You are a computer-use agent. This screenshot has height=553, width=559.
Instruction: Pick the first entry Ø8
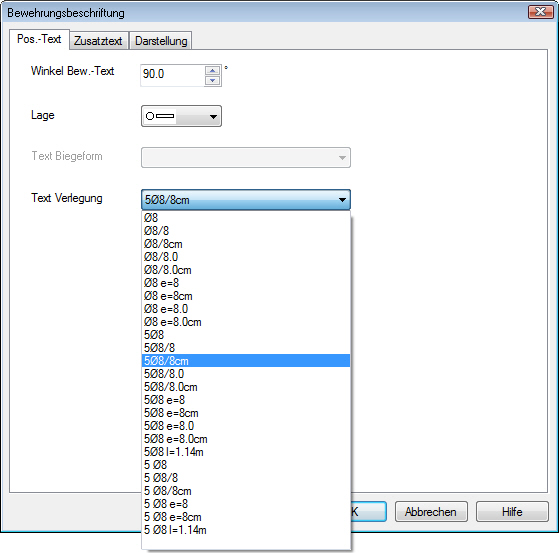[246, 218]
